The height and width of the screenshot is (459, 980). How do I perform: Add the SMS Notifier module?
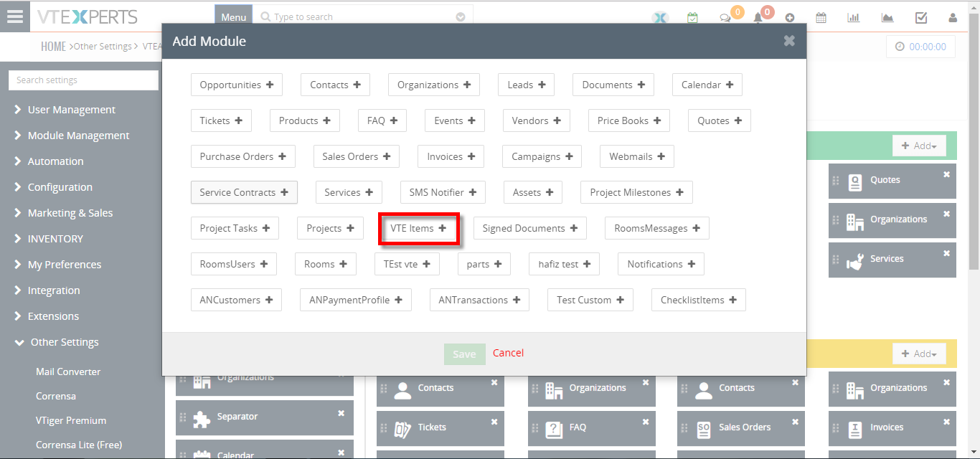[443, 192]
